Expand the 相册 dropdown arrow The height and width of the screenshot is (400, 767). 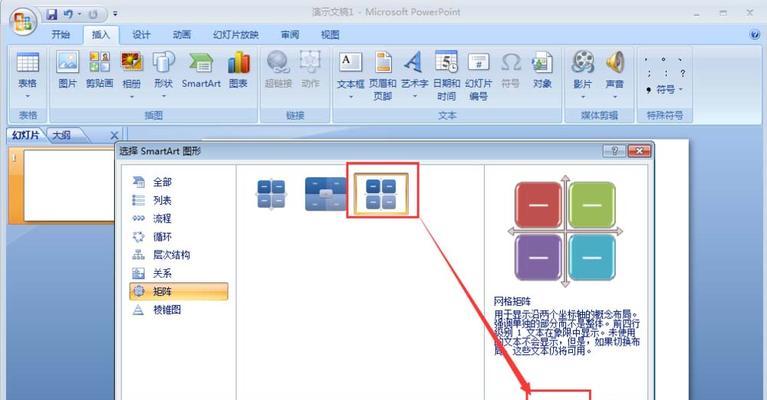(132, 97)
